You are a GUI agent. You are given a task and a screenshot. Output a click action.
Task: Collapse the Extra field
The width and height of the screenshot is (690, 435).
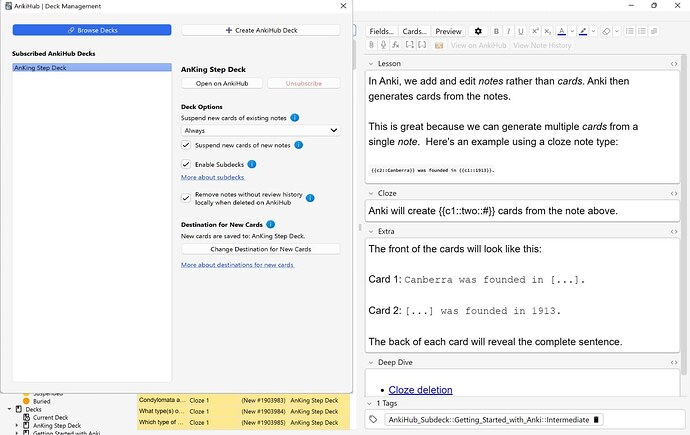coord(371,231)
